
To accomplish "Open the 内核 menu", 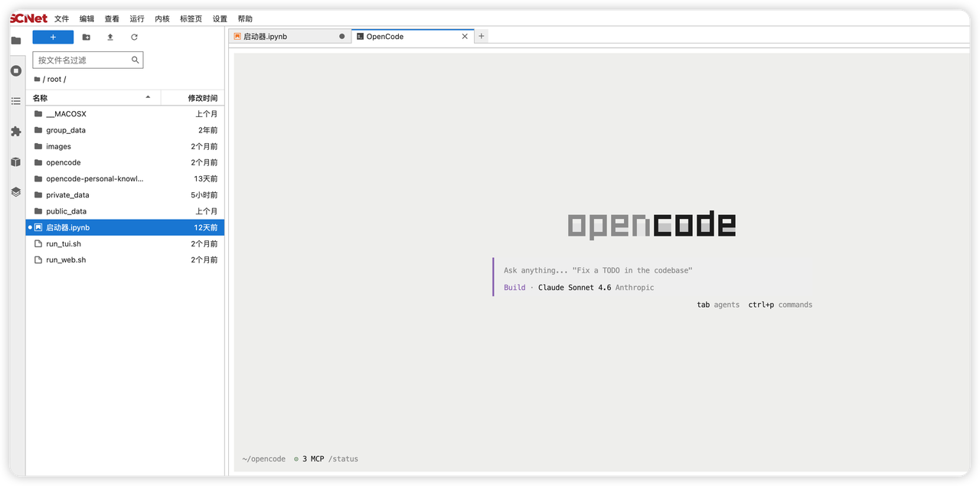I will [x=162, y=18].
